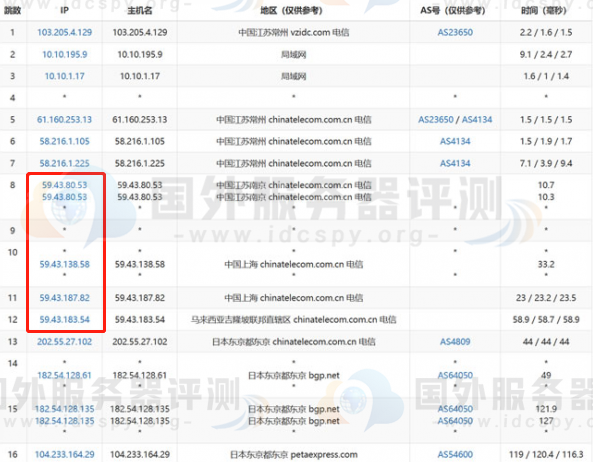This screenshot has height=462, width=593.
Task: Click the region cell '日本东京都东京 chinatelecom.com.cn 电信'
Action: pyautogui.click(x=293, y=342)
